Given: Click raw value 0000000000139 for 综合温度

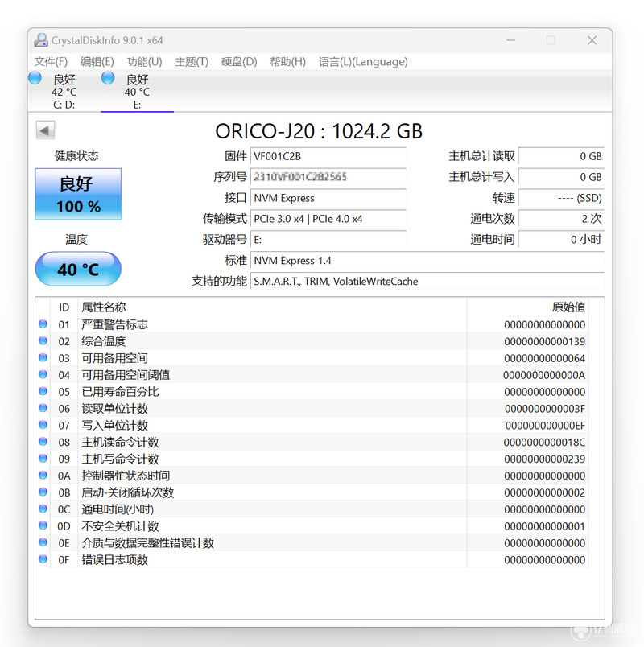Looking at the screenshot, I should coord(544,342).
